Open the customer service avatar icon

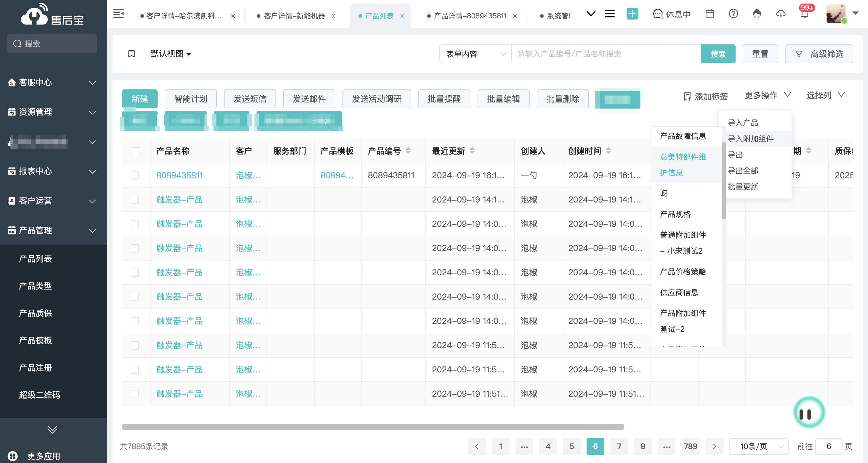pos(757,14)
